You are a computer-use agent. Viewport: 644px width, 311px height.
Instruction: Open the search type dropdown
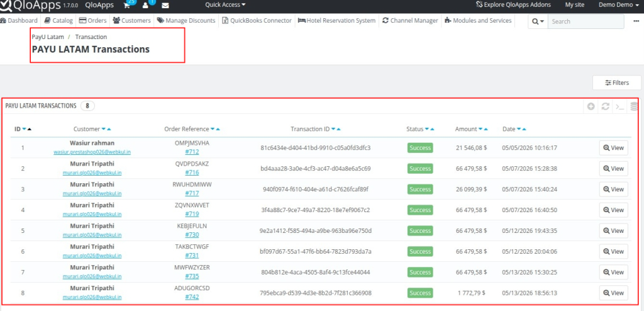538,21
